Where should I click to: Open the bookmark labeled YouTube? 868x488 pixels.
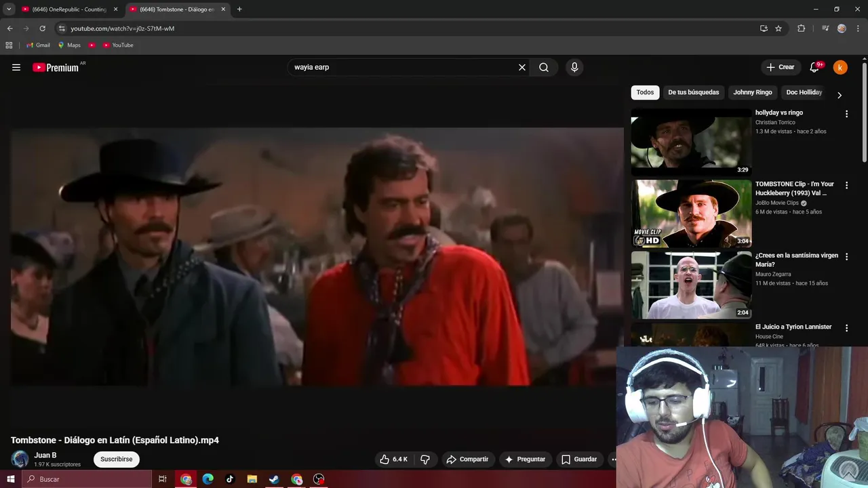pyautogui.click(x=118, y=45)
